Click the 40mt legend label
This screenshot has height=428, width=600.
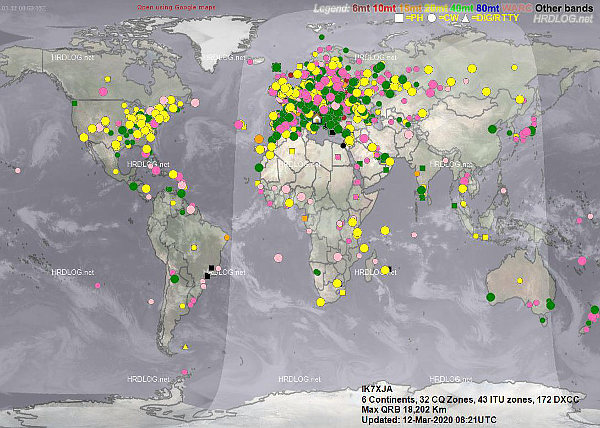click(463, 8)
